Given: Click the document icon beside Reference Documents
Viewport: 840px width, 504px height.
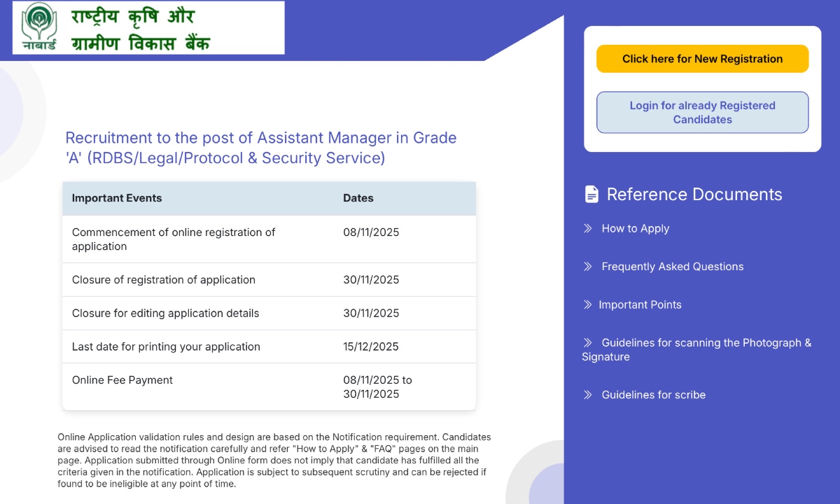Looking at the screenshot, I should 591,193.
